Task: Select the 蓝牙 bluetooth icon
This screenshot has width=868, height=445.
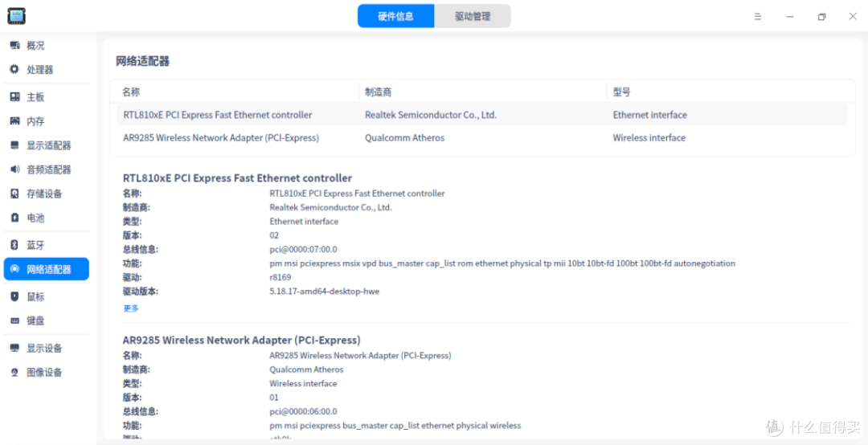Action: [15, 245]
